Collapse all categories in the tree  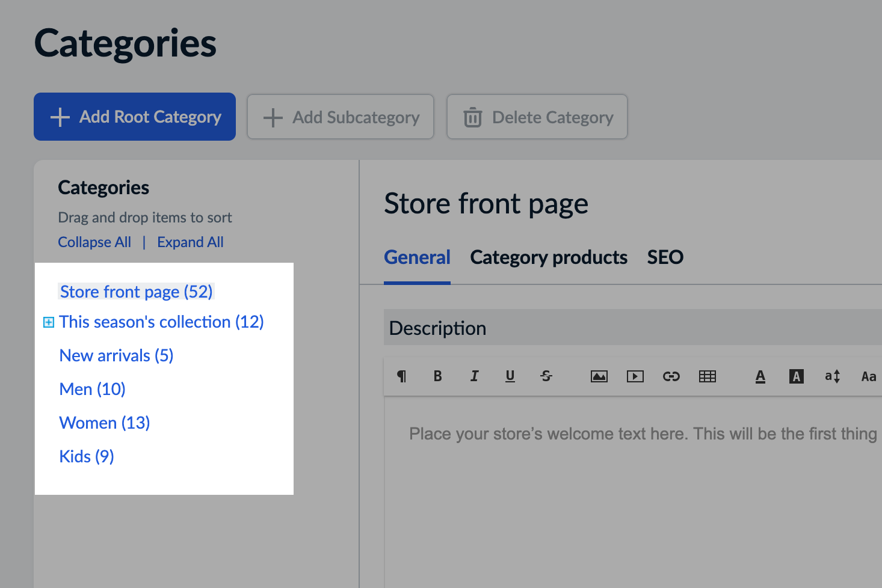pos(94,242)
